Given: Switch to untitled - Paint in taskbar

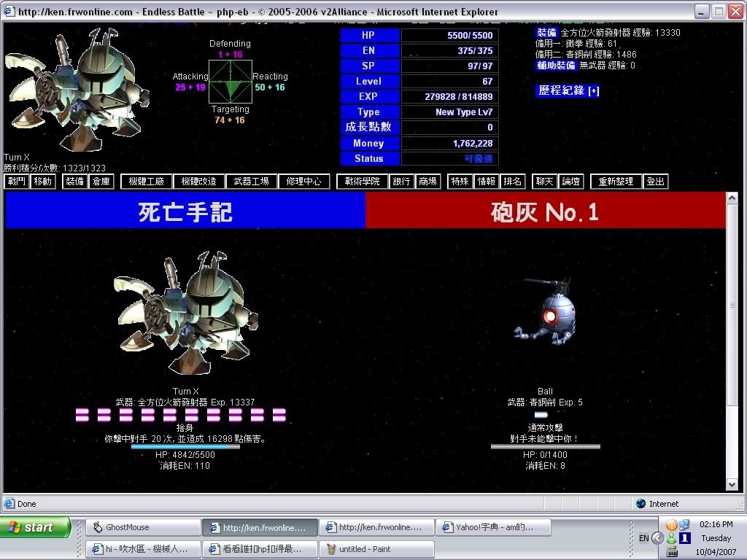Looking at the screenshot, I should click(x=376, y=549).
